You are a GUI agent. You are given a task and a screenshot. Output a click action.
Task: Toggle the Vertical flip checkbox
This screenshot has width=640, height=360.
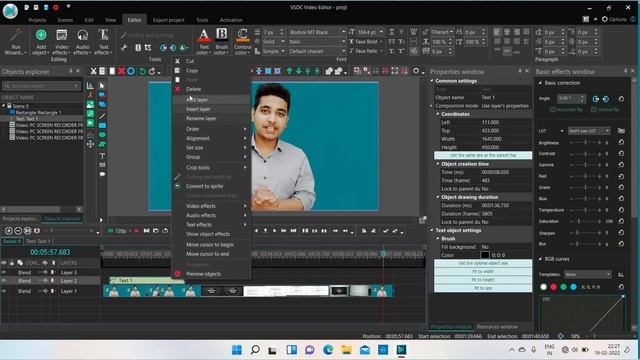pos(594,109)
